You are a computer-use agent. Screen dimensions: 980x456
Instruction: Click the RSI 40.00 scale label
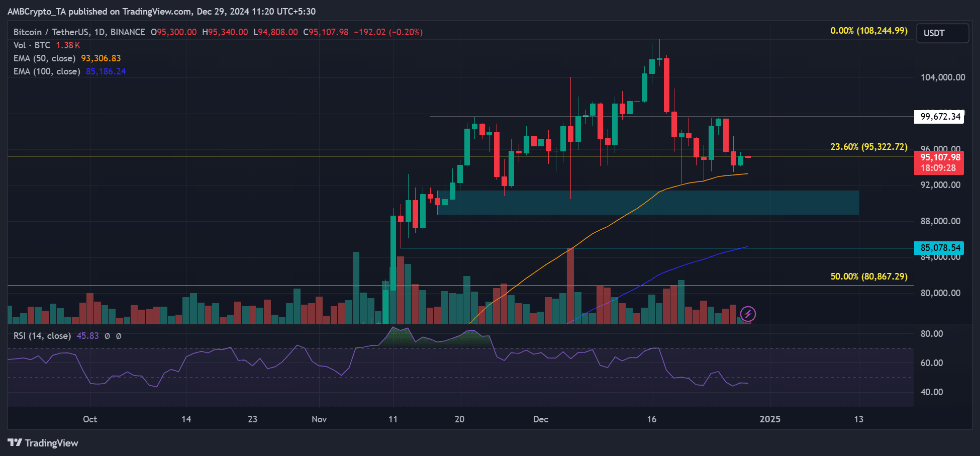(x=932, y=392)
